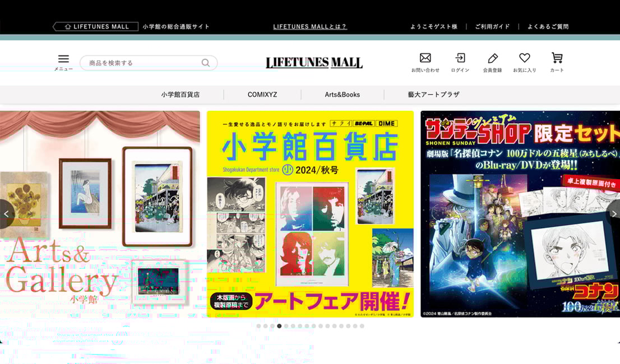Viewport: 620px width, 364px height.
Task: Open 会員登録 pencil registration icon
Action: (492, 58)
